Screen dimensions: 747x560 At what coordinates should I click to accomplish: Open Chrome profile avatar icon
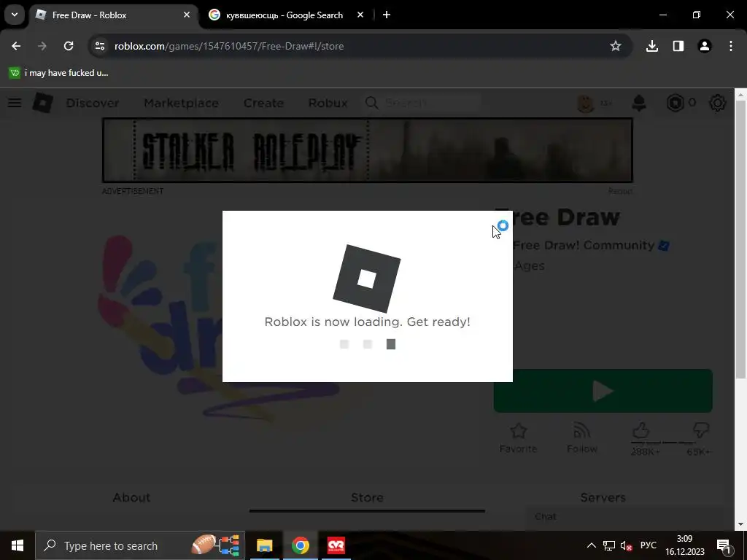pyautogui.click(x=705, y=46)
